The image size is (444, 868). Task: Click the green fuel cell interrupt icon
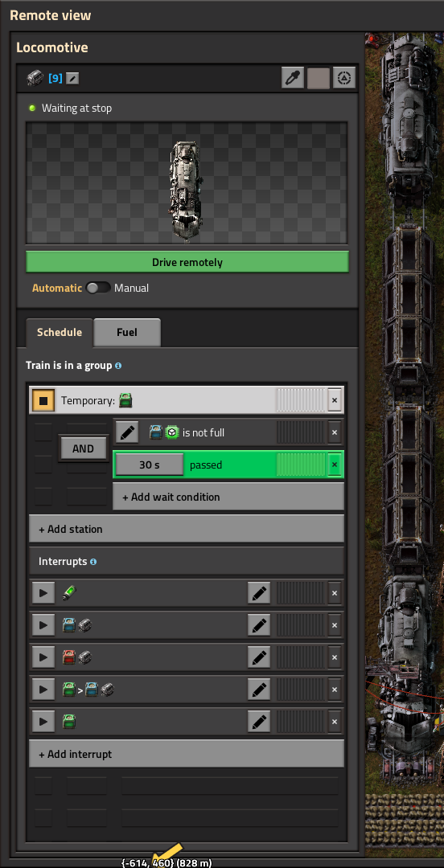pos(68,593)
